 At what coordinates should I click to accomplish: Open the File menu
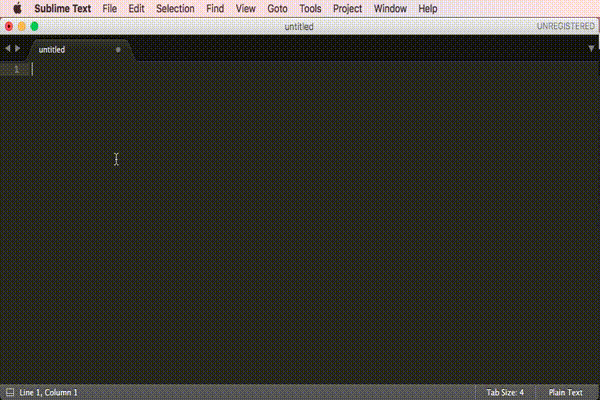coord(109,8)
